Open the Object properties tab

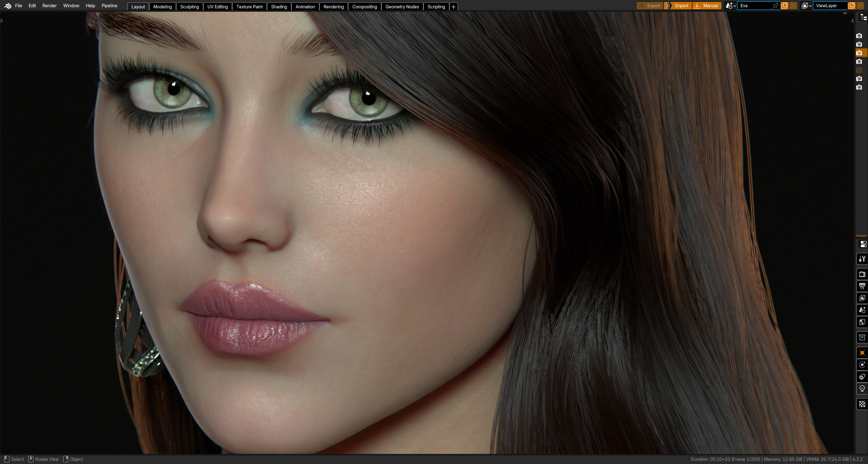tap(862, 353)
